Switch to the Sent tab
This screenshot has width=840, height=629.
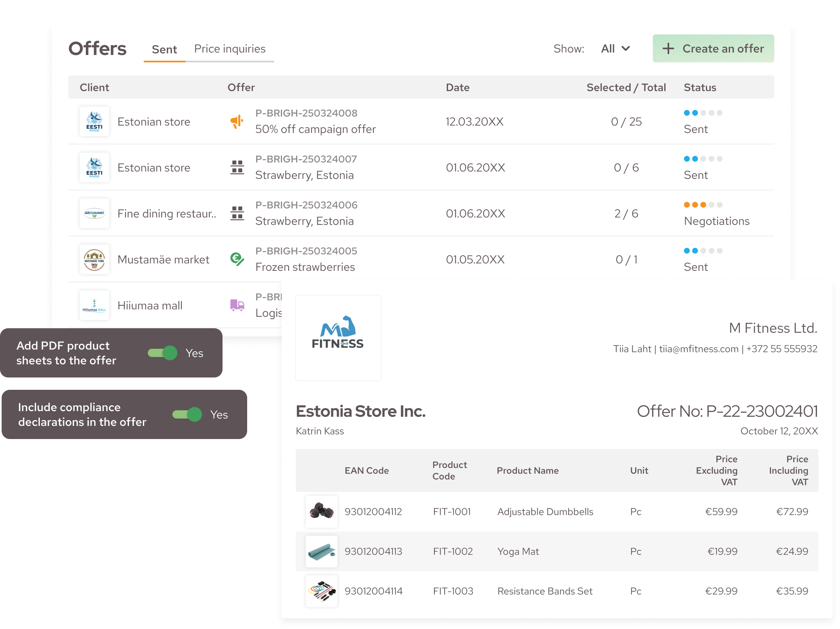164,50
